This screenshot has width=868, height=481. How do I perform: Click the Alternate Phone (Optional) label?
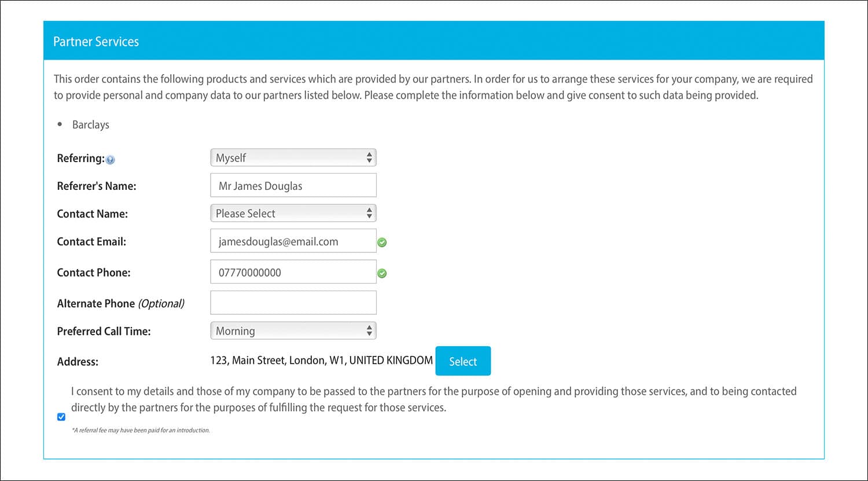point(120,304)
